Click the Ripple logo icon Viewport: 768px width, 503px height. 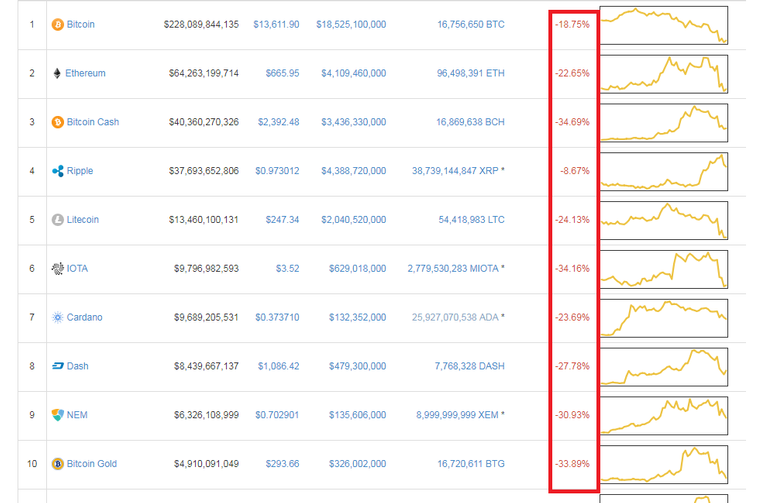point(58,171)
